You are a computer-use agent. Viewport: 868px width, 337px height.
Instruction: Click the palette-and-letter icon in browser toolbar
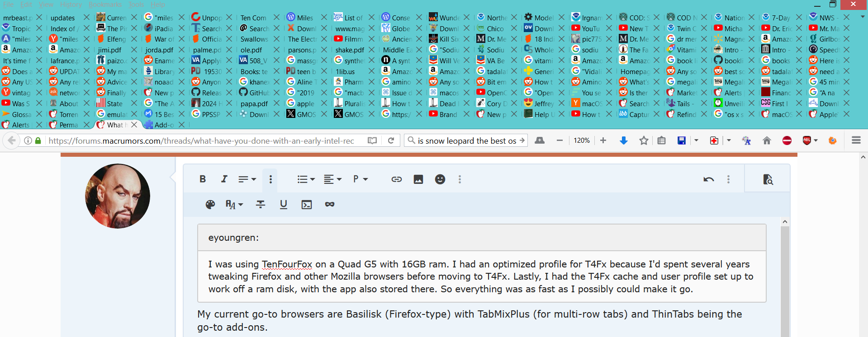[x=747, y=140]
